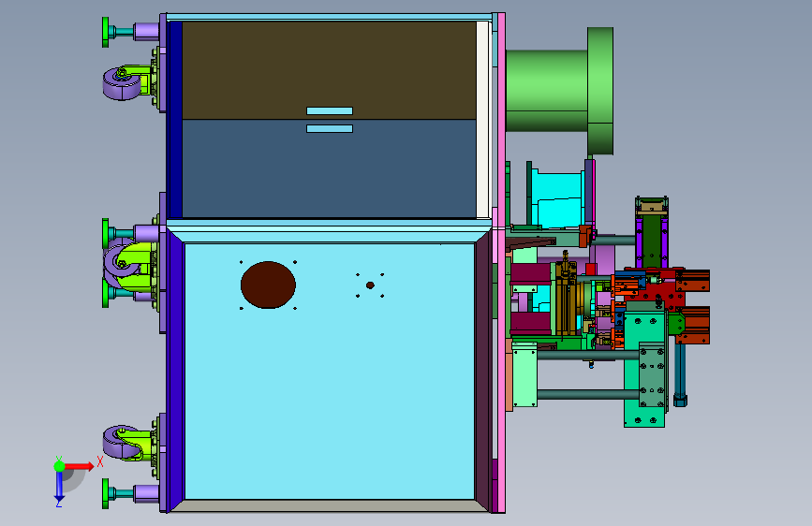Click the green Y axis dot on the triad

point(59,466)
